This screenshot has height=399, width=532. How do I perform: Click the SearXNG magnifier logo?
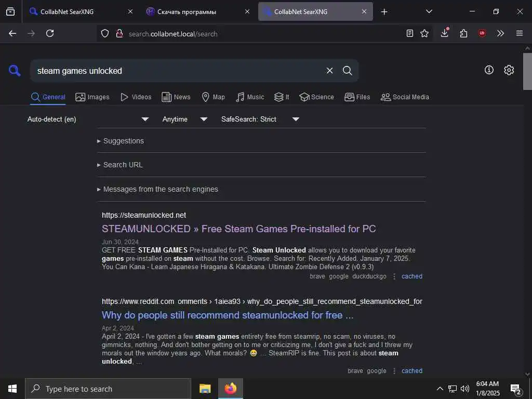tap(15, 71)
